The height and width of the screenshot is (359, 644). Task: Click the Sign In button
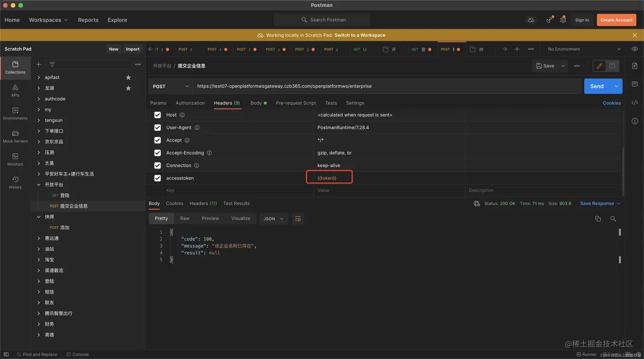[x=582, y=20]
